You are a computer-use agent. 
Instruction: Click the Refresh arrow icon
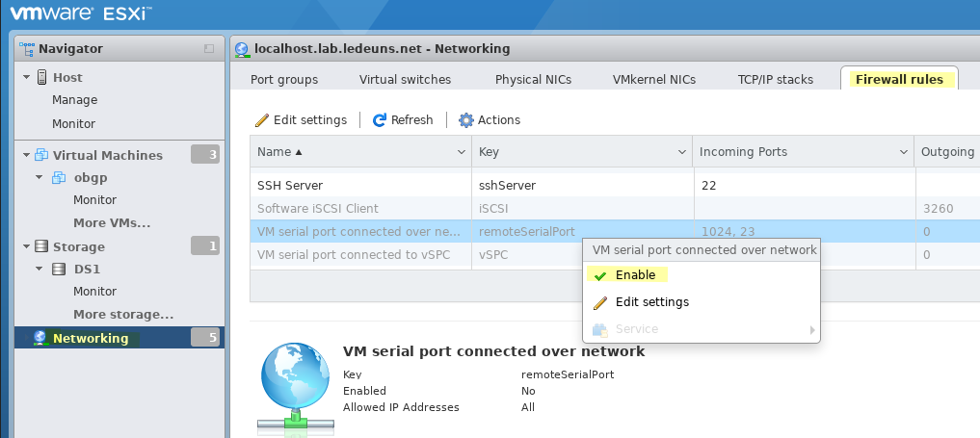click(379, 119)
